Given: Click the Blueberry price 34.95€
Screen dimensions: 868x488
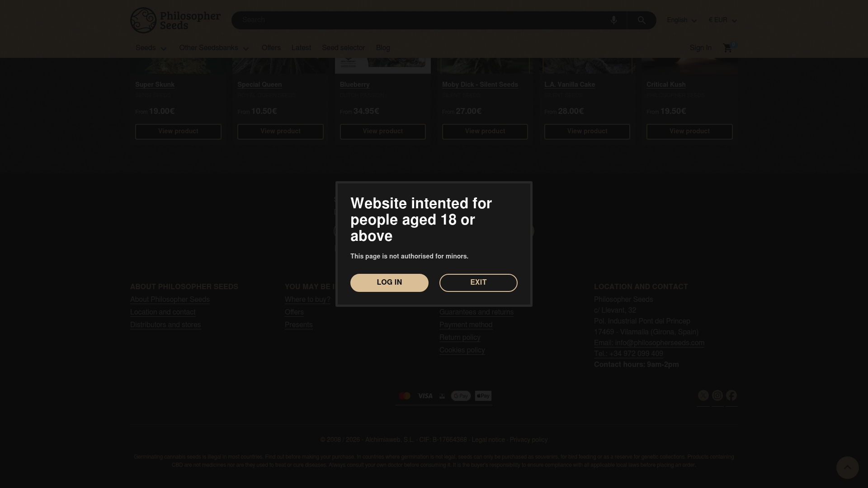Looking at the screenshot, I should point(366,112).
